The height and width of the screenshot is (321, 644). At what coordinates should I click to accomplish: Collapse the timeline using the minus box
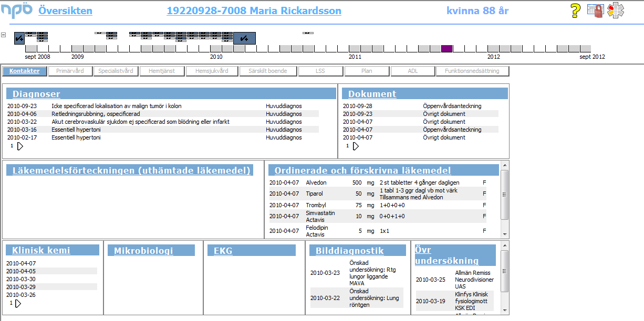[4, 35]
